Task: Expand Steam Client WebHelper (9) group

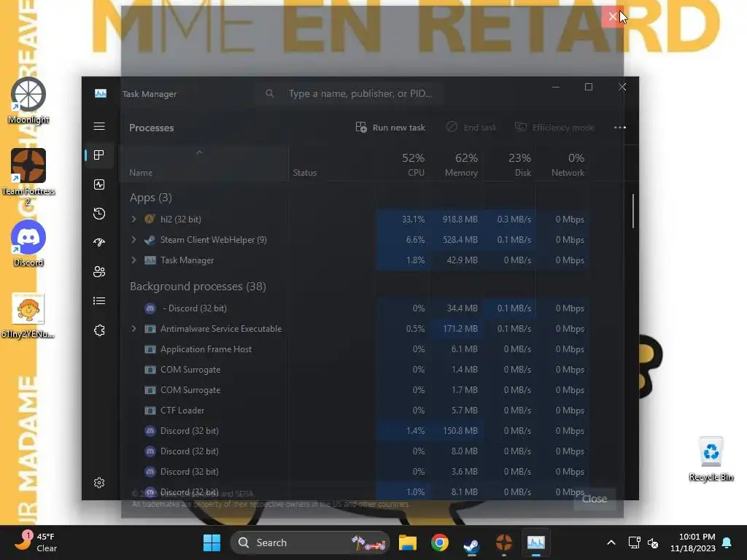Action: tap(134, 239)
